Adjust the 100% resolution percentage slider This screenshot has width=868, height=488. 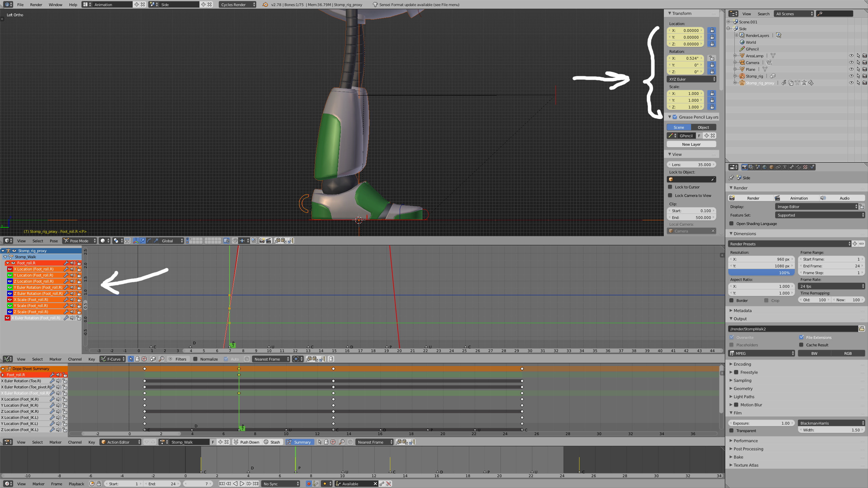761,272
